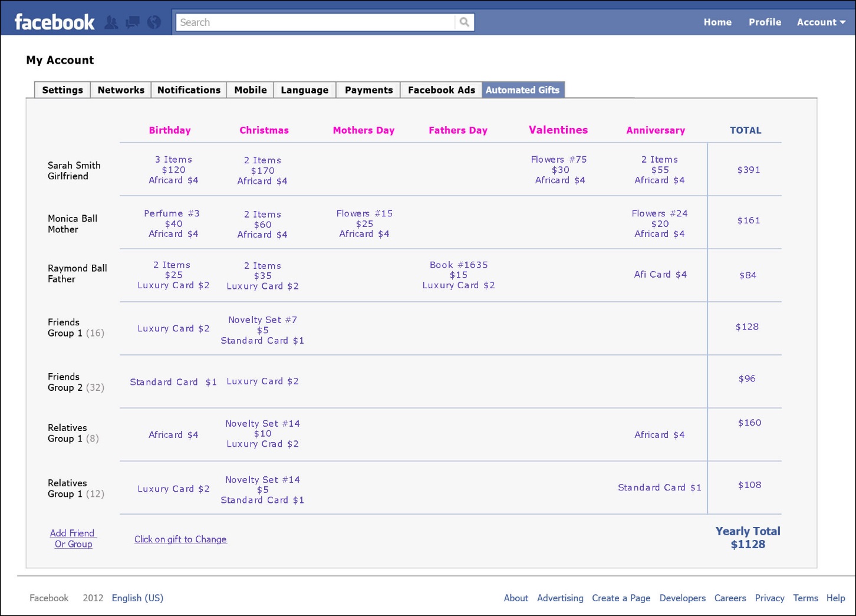Click the facebook logo
Screen dimensions: 856x616
[x=54, y=22]
